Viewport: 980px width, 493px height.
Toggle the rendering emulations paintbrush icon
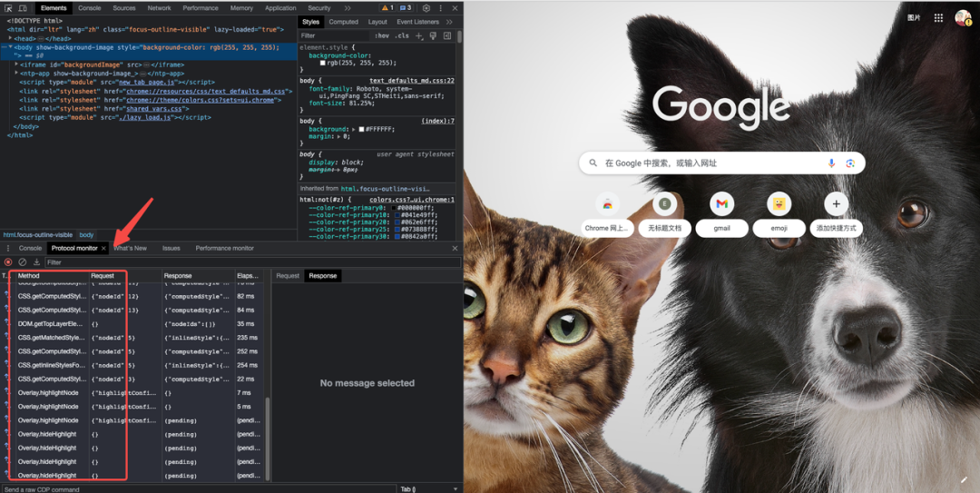click(x=433, y=35)
